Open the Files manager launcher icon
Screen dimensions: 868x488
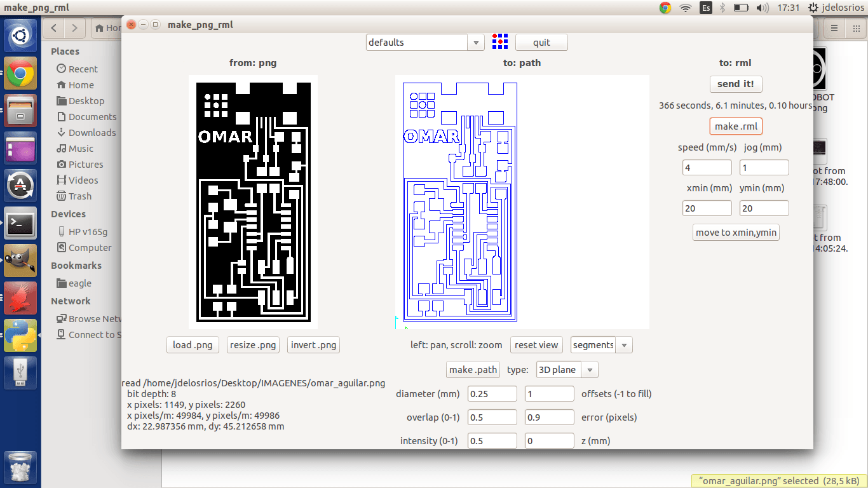[x=20, y=111]
